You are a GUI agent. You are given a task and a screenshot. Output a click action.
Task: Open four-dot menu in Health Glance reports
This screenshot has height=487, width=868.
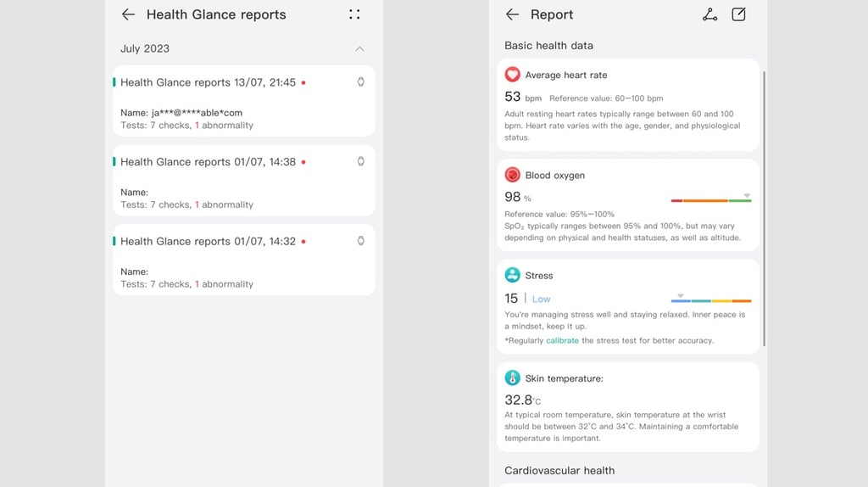pyautogui.click(x=354, y=14)
